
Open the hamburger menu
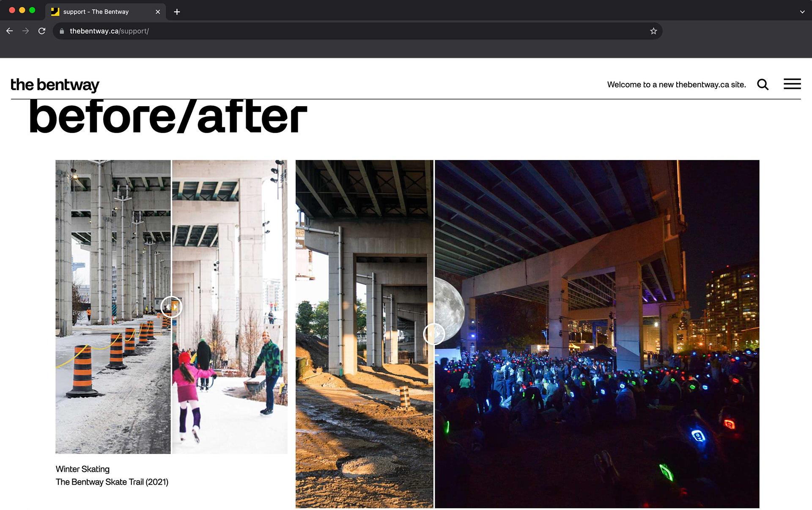click(x=792, y=84)
